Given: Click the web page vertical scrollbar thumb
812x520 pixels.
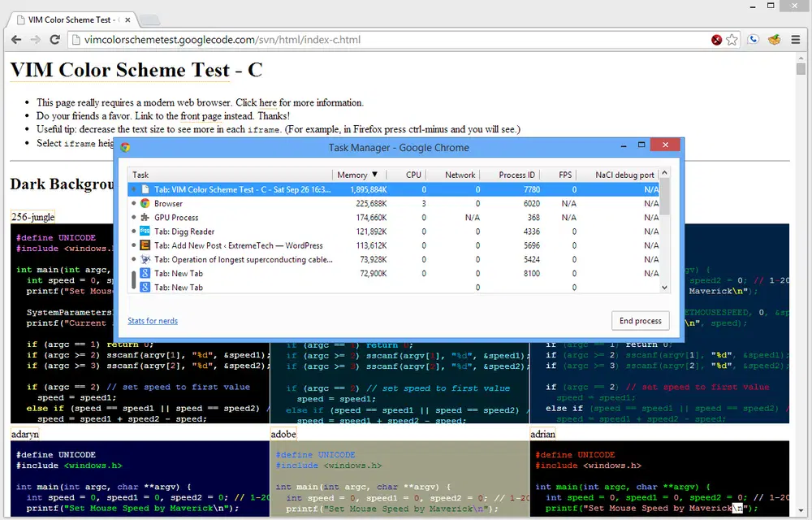Looking at the screenshot, I should point(801,69).
